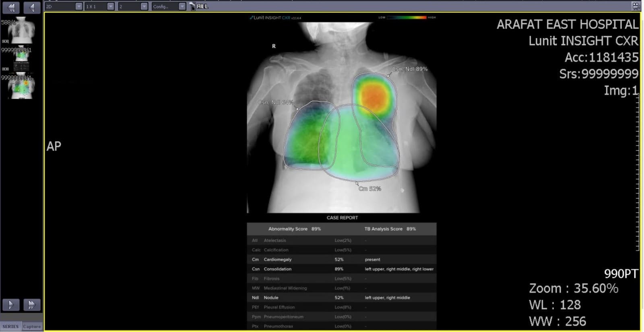Click the TB Analysis Score 89% text
Image resolution: width=644 pixels, height=332 pixels.
[x=390, y=229]
